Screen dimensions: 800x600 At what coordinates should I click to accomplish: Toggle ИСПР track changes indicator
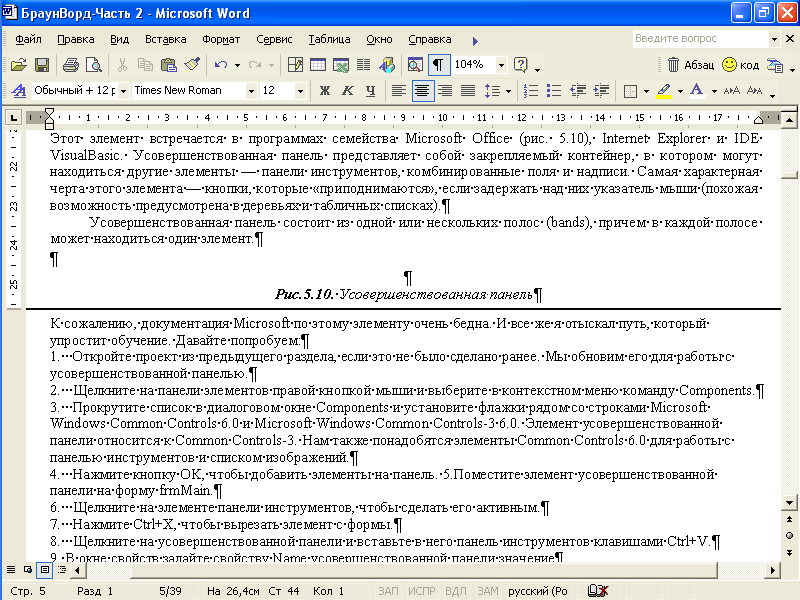click(x=421, y=591)
